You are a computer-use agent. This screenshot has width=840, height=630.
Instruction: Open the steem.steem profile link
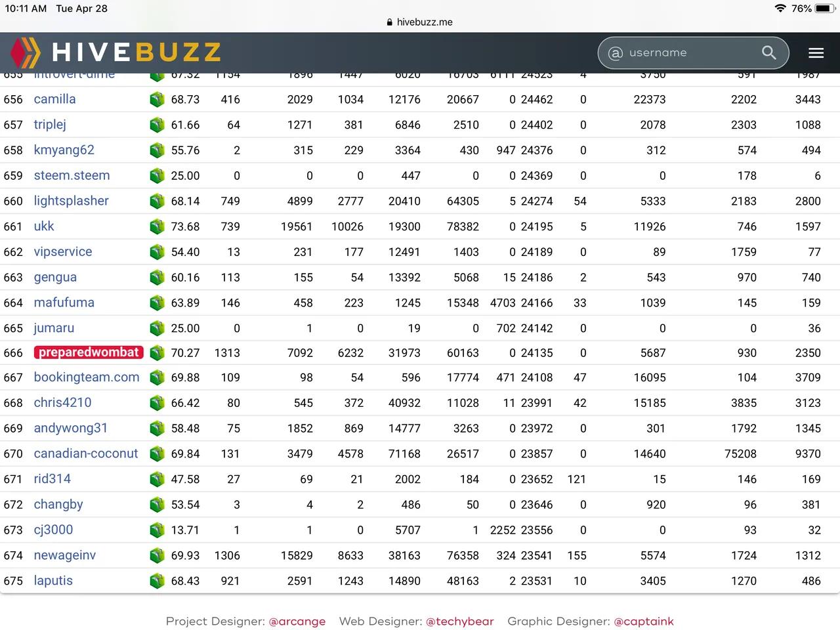tap(72, 176)
